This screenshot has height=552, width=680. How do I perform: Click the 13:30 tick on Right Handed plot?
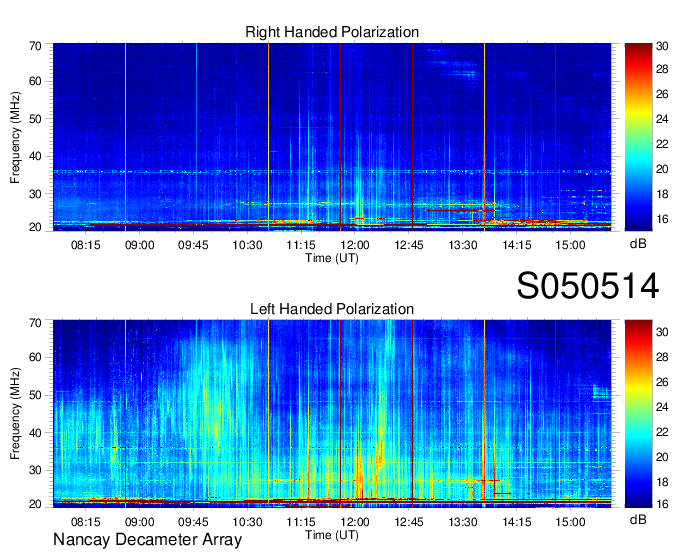pos(463,245)
